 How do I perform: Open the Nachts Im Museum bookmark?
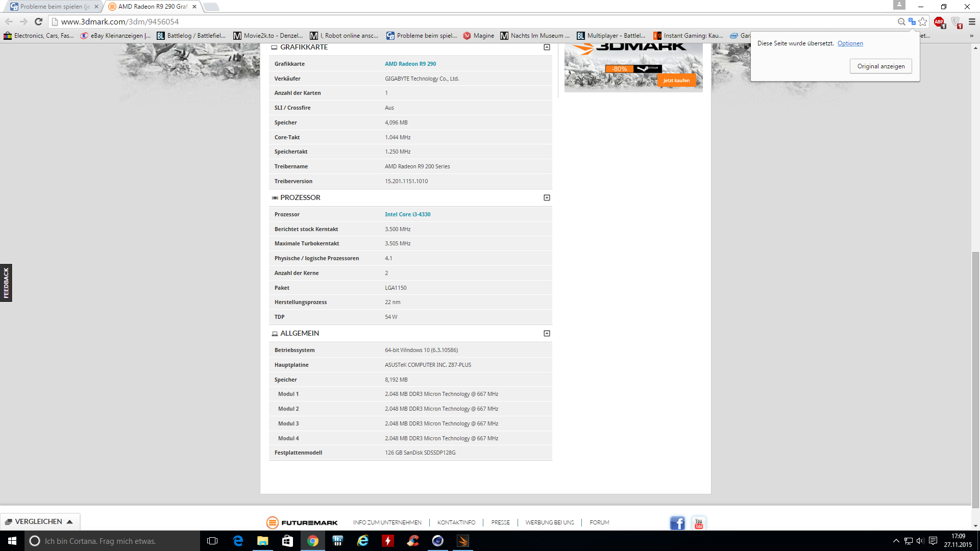coord(535,36)
